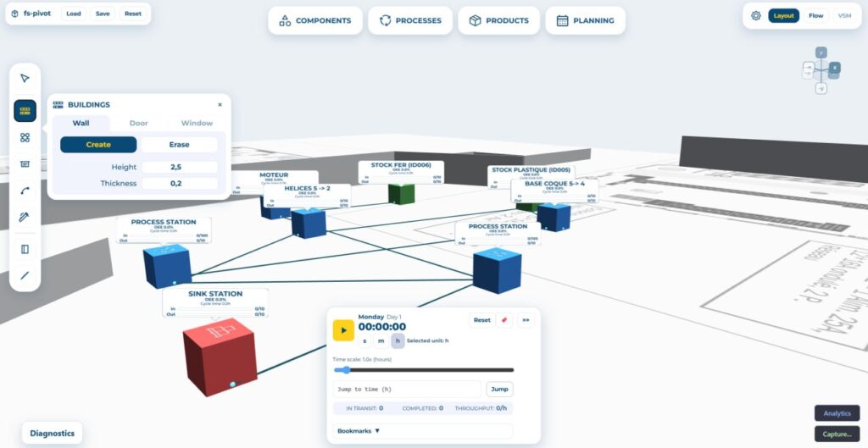The height and width of the screenshot is (448, 868).
Task: Switch time unit to minutes
Action: click(381, 340)
